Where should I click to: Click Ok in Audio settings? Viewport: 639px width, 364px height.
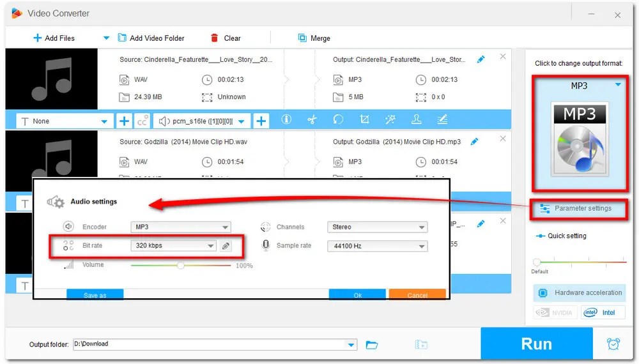(x=357, y=294)
